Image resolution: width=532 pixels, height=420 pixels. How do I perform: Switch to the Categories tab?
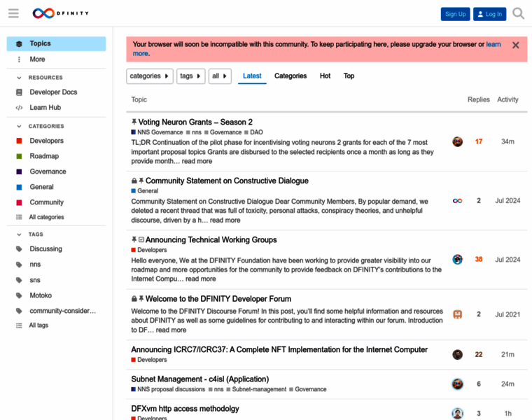pos(290,76)
